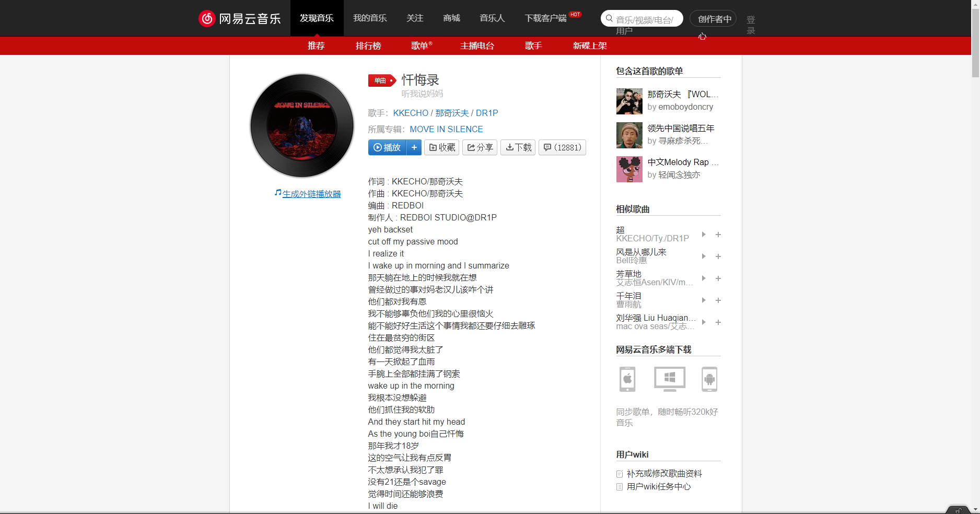Click the music search input field
This screenshot has height=514, width=980.
(x=642, y=18)
